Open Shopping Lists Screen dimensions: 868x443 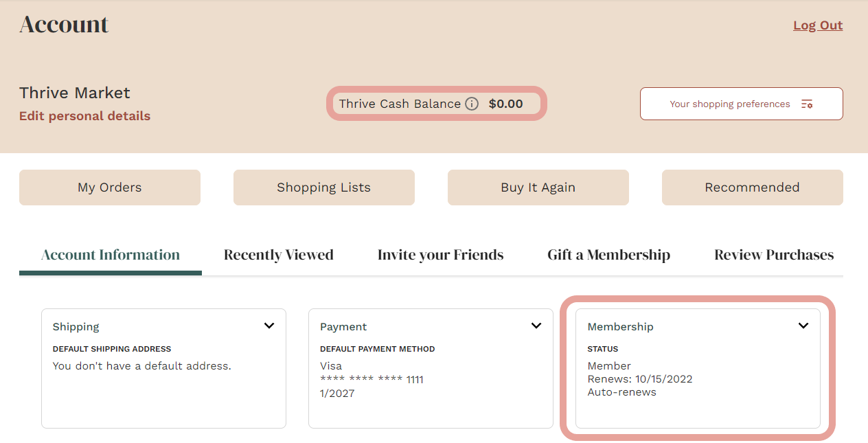pyautogui.click(x=323, y=187)
